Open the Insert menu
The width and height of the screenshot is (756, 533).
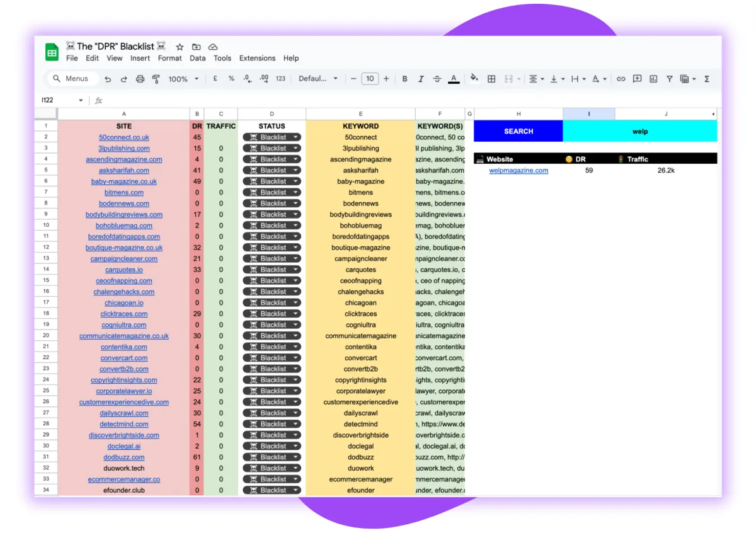point(140,58)
